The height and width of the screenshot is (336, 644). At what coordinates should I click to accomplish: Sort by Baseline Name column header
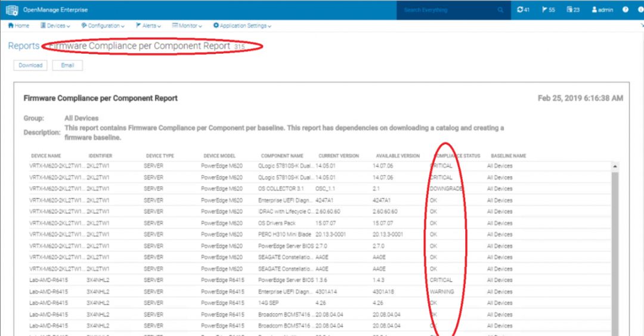[x=509, y=156]
